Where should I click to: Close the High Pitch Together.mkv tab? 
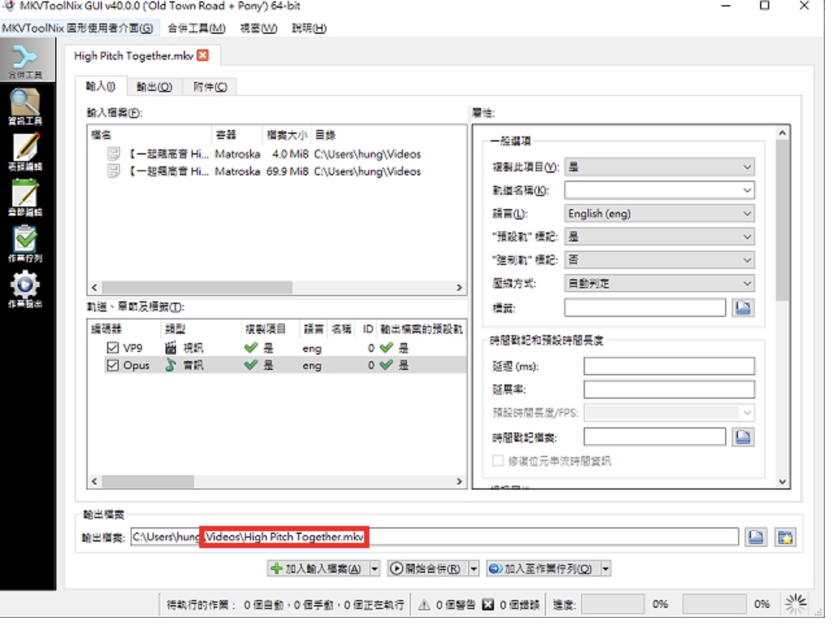click(x=203, y=55)
